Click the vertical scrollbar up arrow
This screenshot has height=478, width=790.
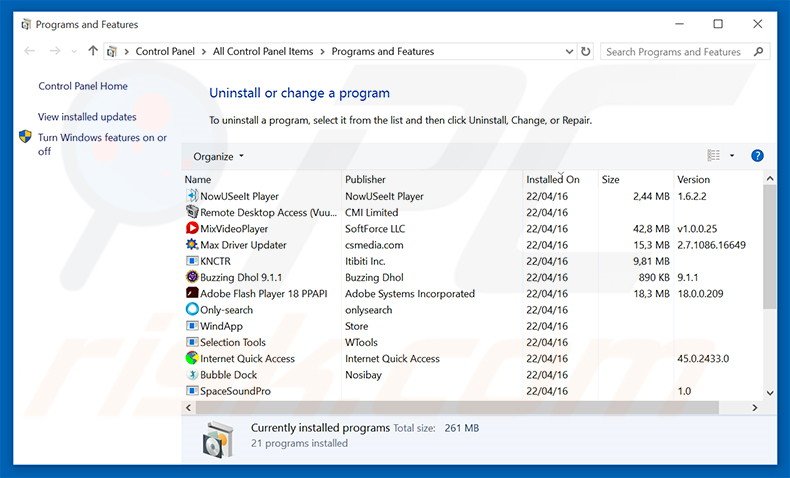pyautogui.click(x=769, y=178)
